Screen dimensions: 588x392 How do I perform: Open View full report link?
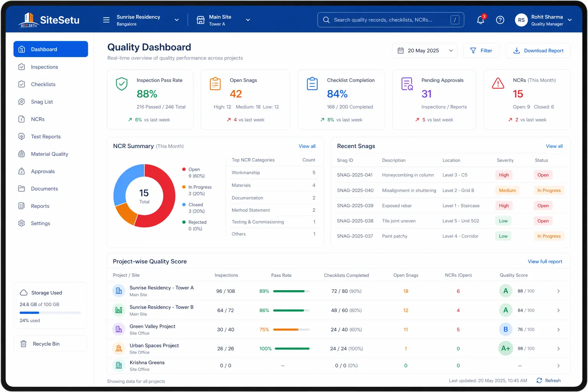pos(545,261)
